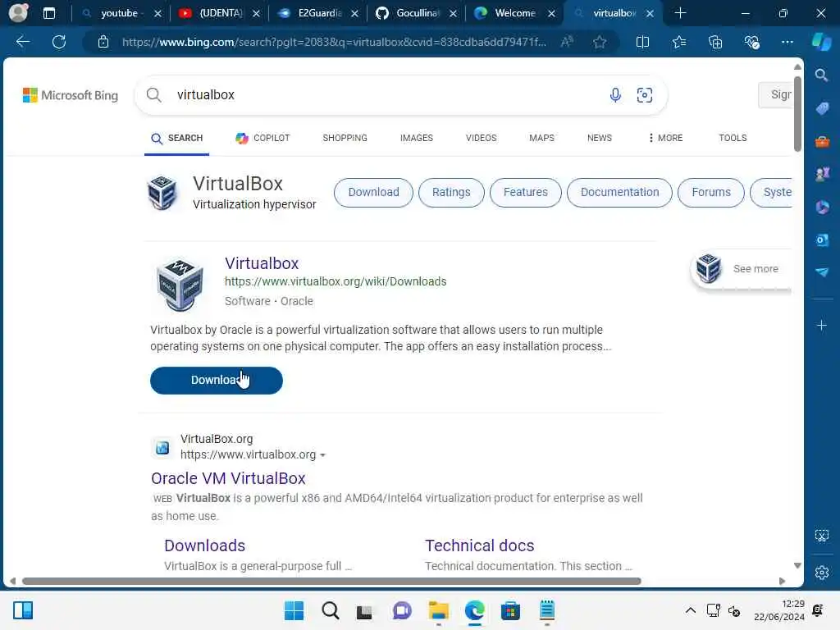Open Read aloud icon in address bar

pos(567,42)
